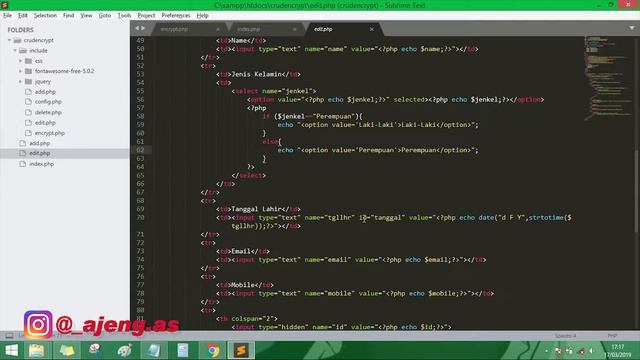This screenshot has width=640, height=360.
Task: Click the css folder icon
Action: click(28, 61)
